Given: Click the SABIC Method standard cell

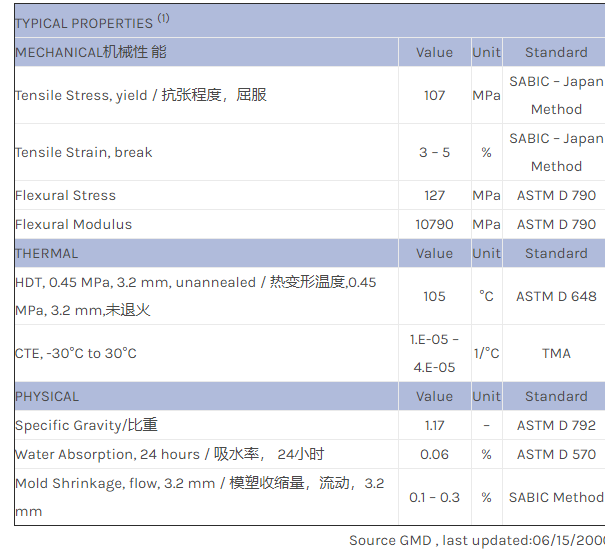Looking at the screenshot, I should [x=556, y=497].
